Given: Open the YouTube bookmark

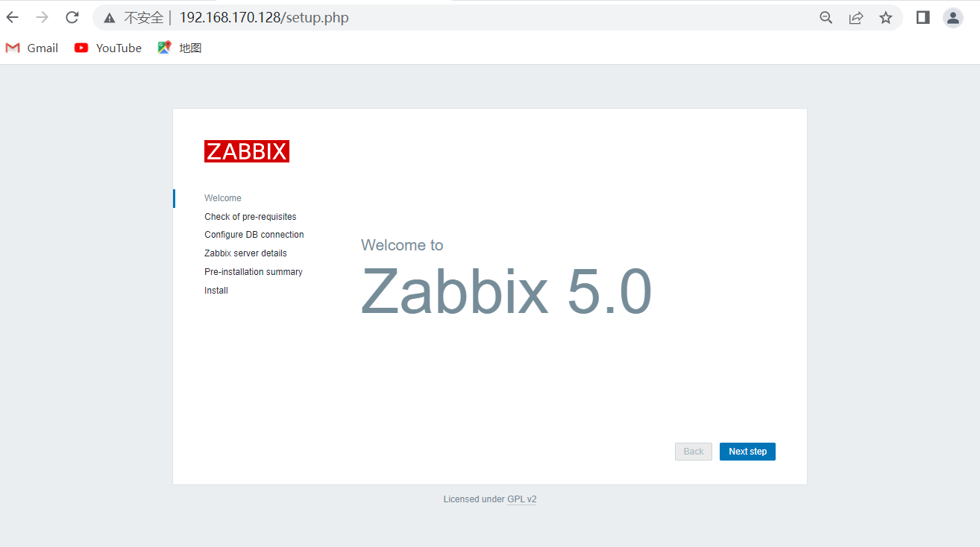Looking at the screenshot, I should pyautogui.click(x=108, y=48).
